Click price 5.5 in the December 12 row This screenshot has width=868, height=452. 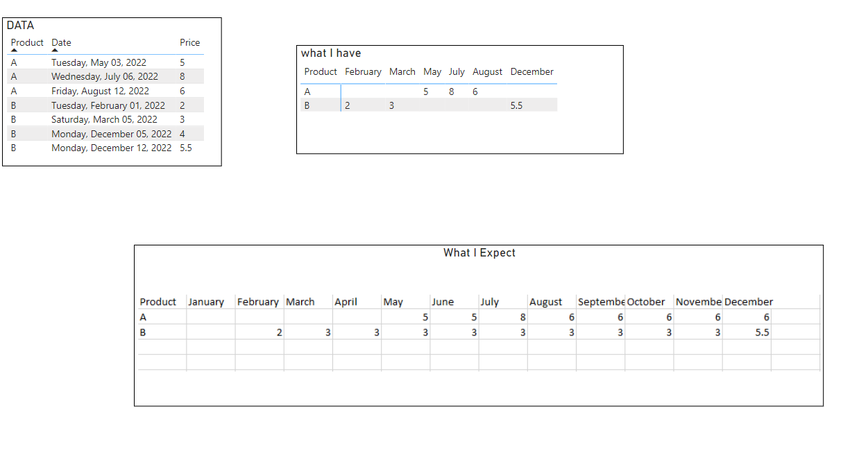point(185,148)
